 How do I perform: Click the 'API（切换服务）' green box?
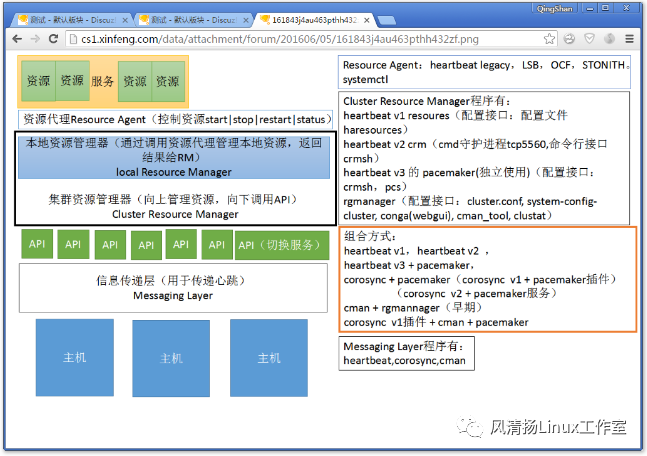[282, 245]
